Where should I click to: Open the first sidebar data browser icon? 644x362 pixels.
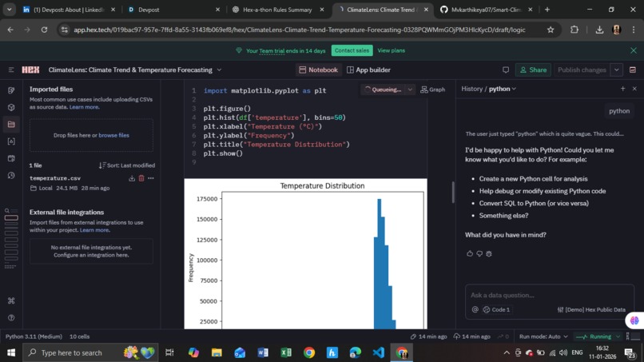pos(11,90)
